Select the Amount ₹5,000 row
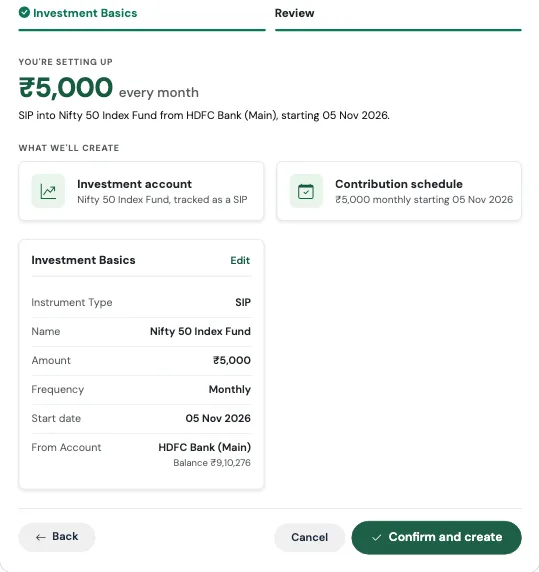Viewport: 539px width, 572px height. pos(141,360)
